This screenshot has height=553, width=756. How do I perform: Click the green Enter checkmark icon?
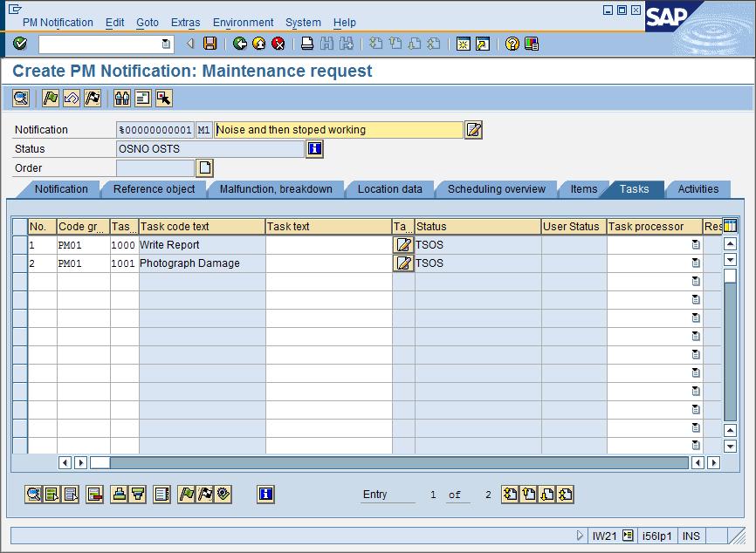20,44
